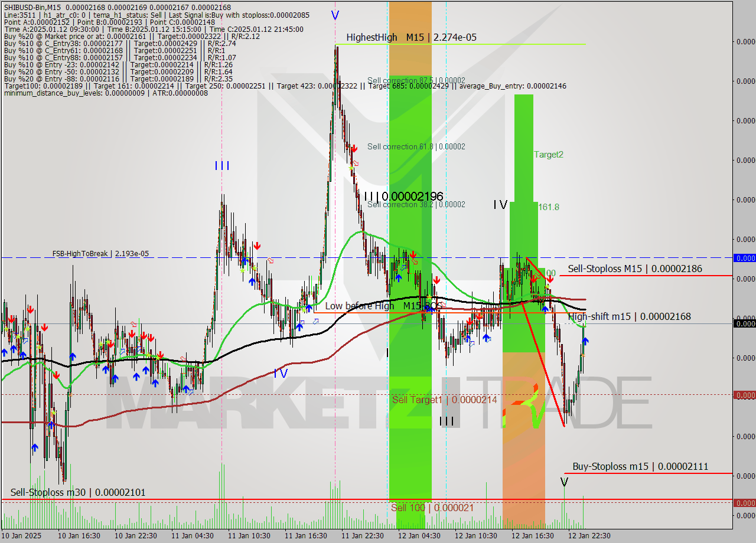Click the High-shift m15 | 0.00002168 label
Screen dimensions: 756x543
coord(629,317)
